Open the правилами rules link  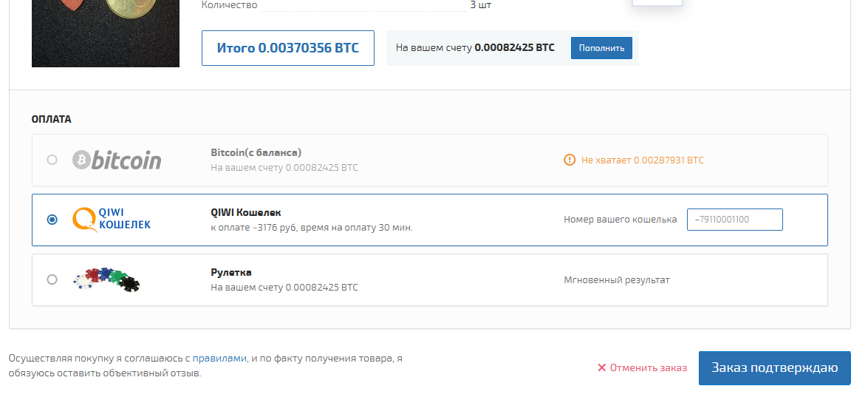coord(219,359)
